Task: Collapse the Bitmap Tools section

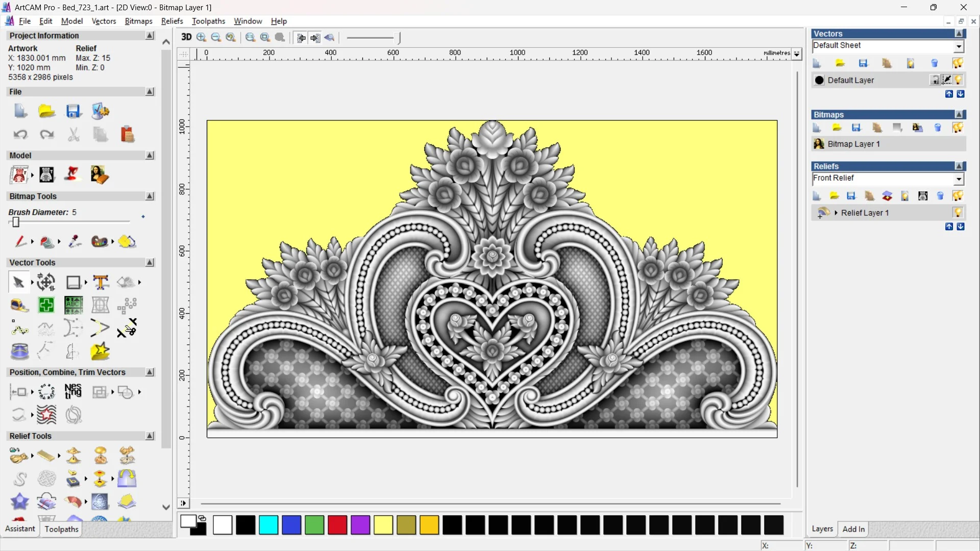Action: [150, 196]
